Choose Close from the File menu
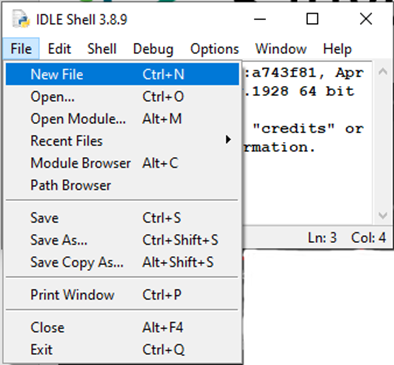The image size is (394, 365). pyautogui.click(x=122, y=327)
